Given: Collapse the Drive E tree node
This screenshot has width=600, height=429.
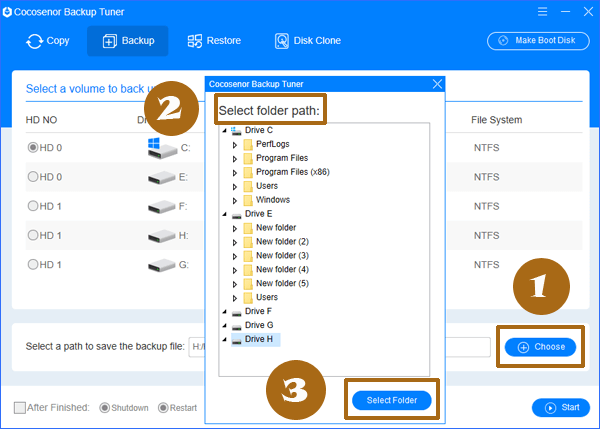Looking at the screenshot, I should click(225, 214).
